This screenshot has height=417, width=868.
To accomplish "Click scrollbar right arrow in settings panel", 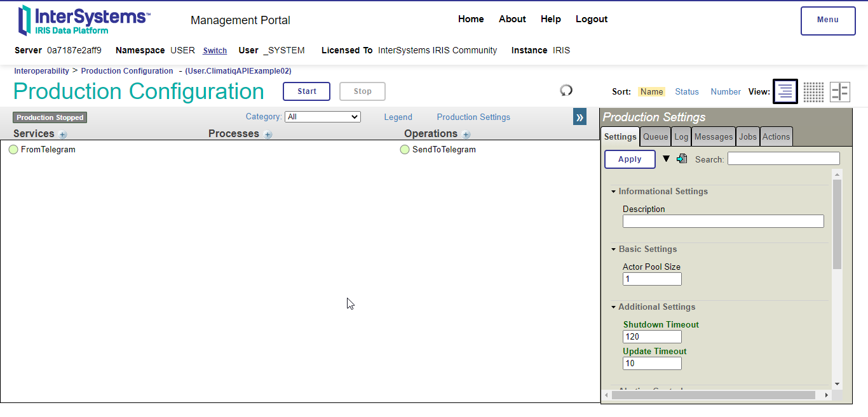I will pos(826,395).
